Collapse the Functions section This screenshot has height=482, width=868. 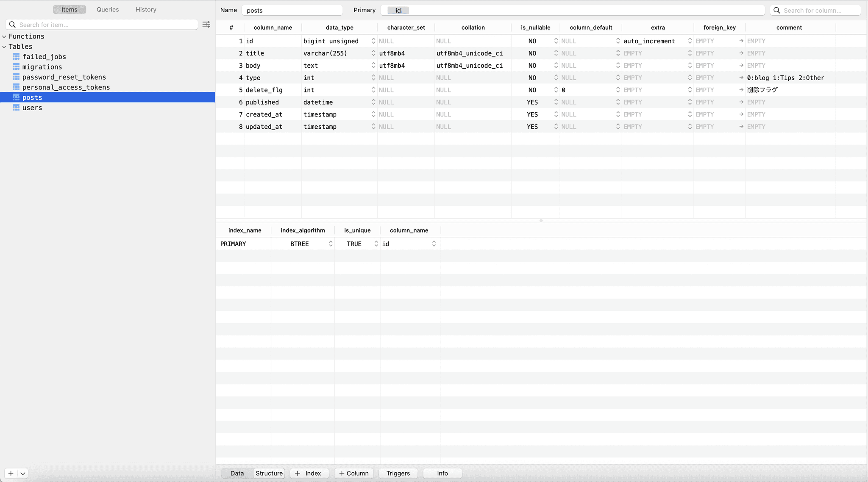click(4, 36)
